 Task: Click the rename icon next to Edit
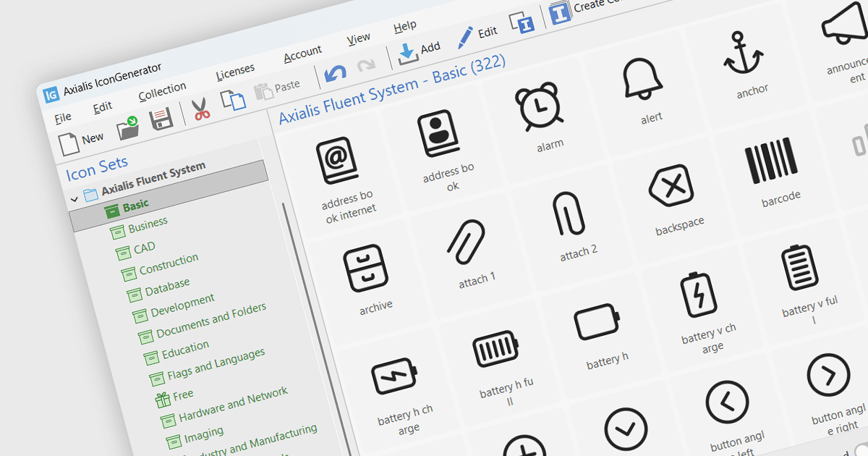522,22
